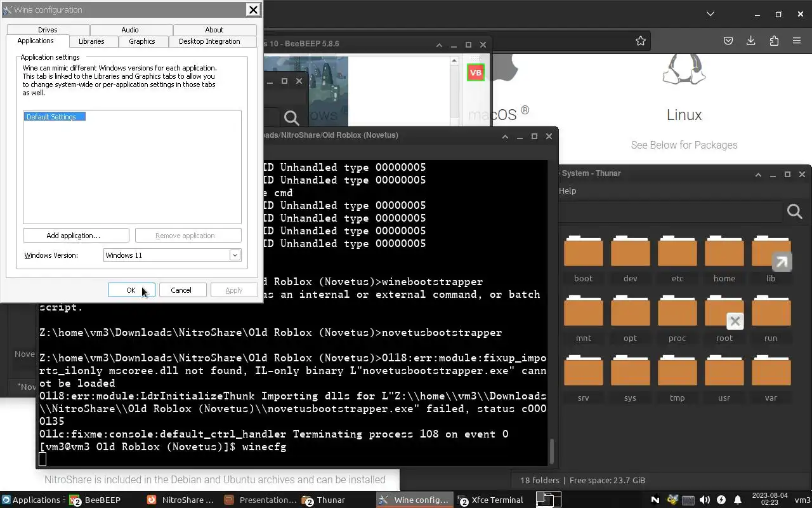Select Default Settings in applications list

(x=54, y=117)
